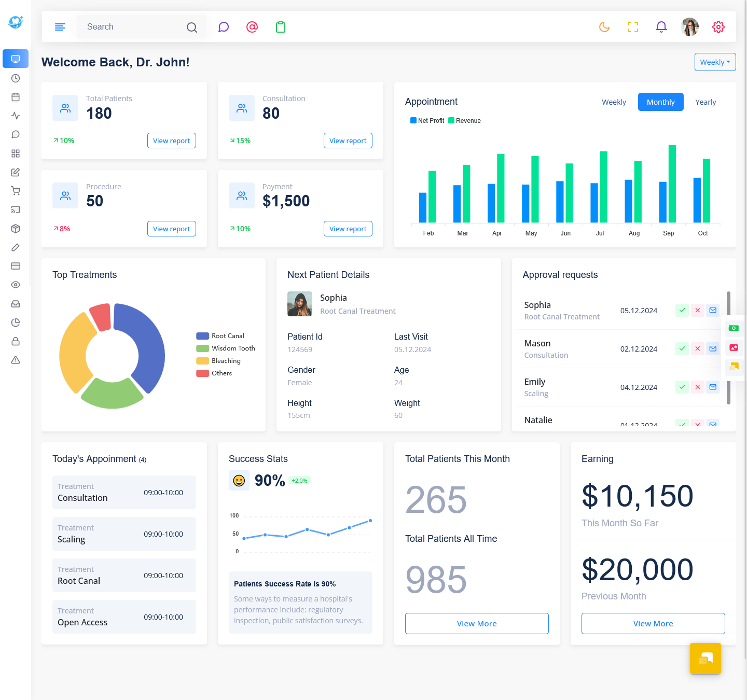747x700 pixels.
Task: Click the red @ email icon
Action: 252,27
